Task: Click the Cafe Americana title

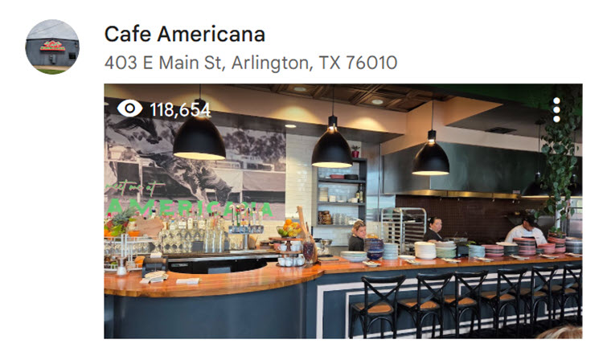Action: (185, 34)
